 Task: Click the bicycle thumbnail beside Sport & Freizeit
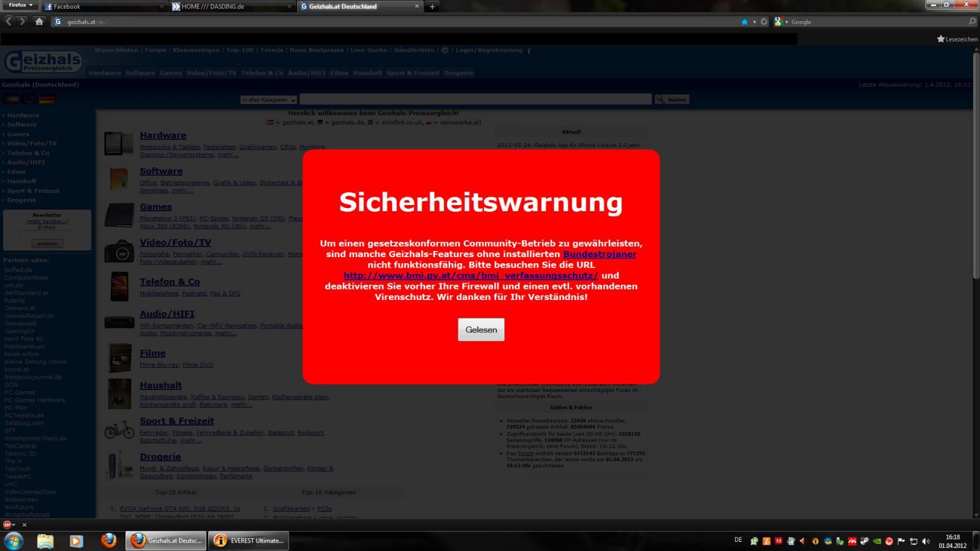coord(119,429)
